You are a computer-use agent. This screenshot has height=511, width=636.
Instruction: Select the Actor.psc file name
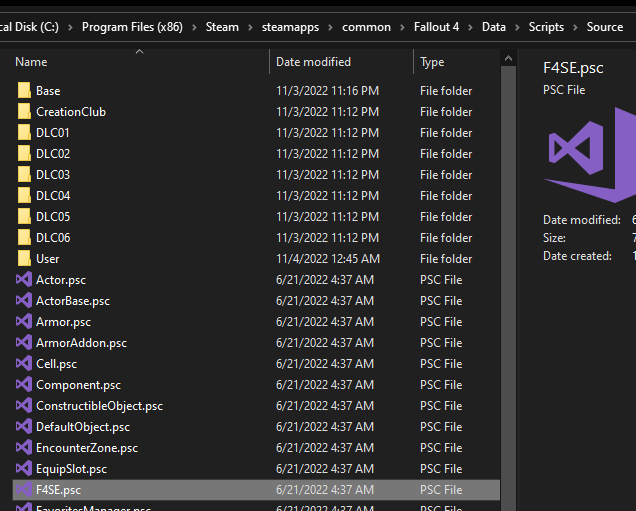(61, 280)
